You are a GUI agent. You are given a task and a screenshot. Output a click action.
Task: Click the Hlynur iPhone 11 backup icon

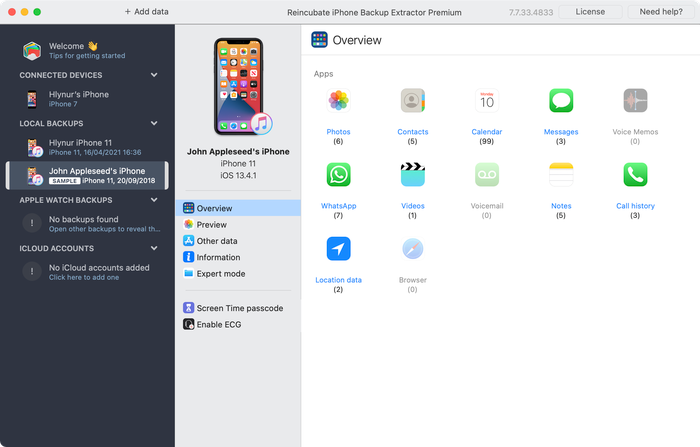(34, 147)
